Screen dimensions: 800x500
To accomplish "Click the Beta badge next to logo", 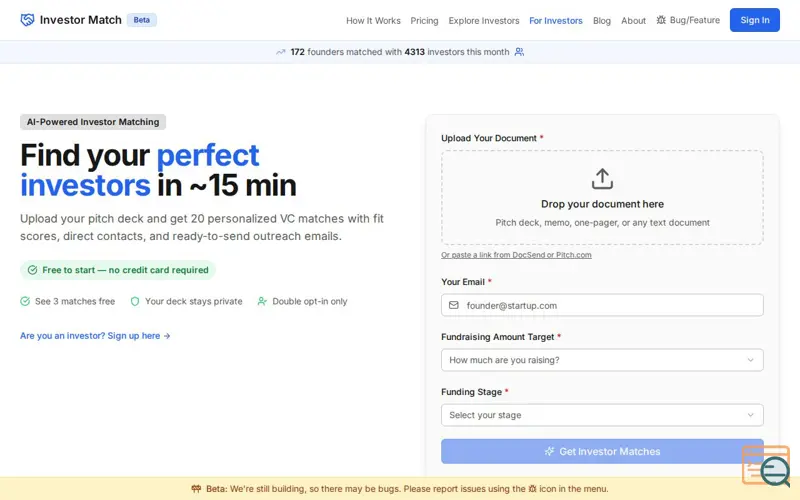I will pos(141,20).
